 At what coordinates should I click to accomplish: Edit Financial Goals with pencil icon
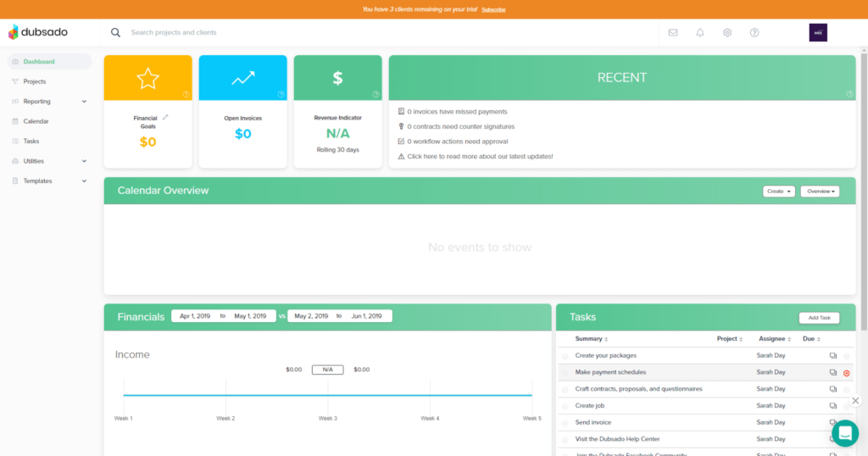click(x=166, y=117)
